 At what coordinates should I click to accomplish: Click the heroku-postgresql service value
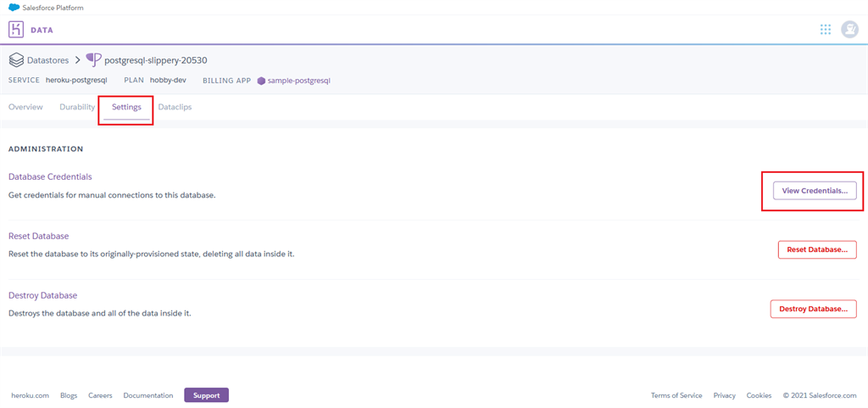point(75,81)
